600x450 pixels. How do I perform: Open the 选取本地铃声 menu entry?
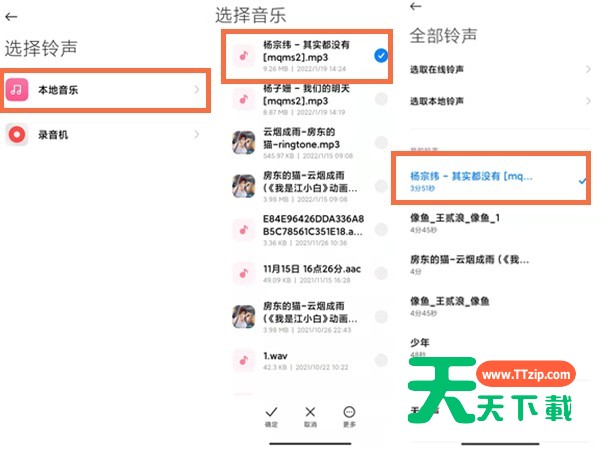click(500, 101)
